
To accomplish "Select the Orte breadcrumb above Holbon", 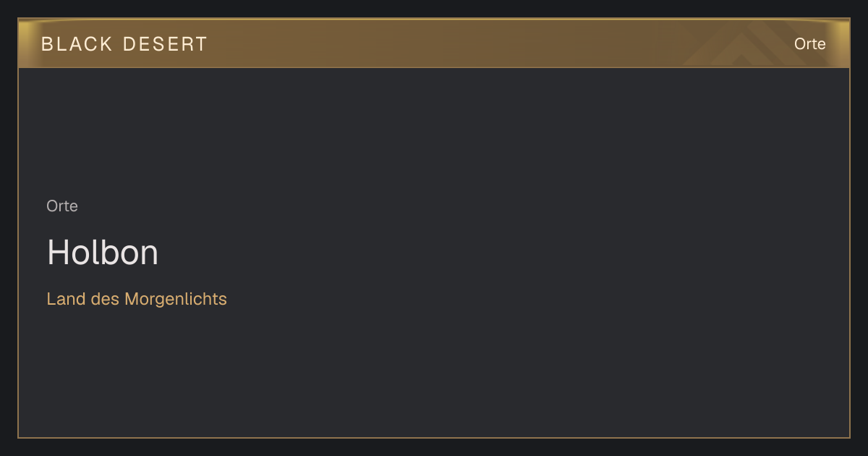I will click(x=62, y=206).
